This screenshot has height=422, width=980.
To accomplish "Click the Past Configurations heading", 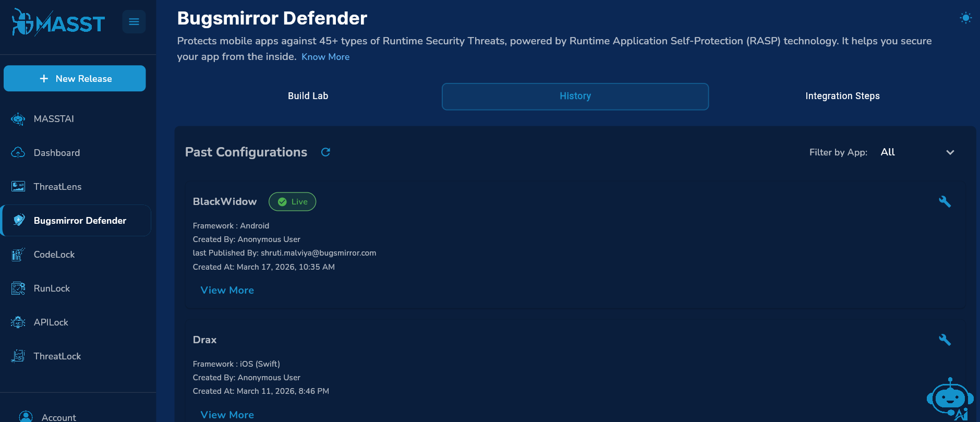I will pyautogui.click(x=246, y=152).
